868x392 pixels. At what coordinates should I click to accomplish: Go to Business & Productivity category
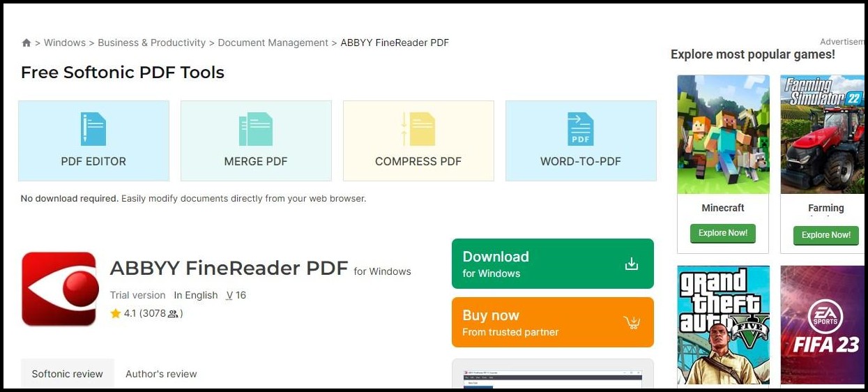coord(152,43)
